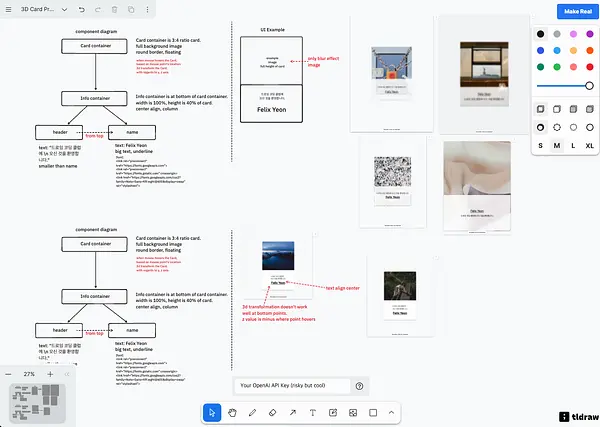Collapse the minimap panel chevron

pos(67,374)
